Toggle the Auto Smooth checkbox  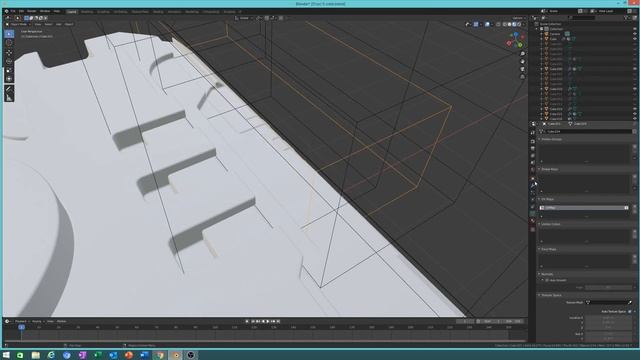pyautogui.click(x=547, y=280)
